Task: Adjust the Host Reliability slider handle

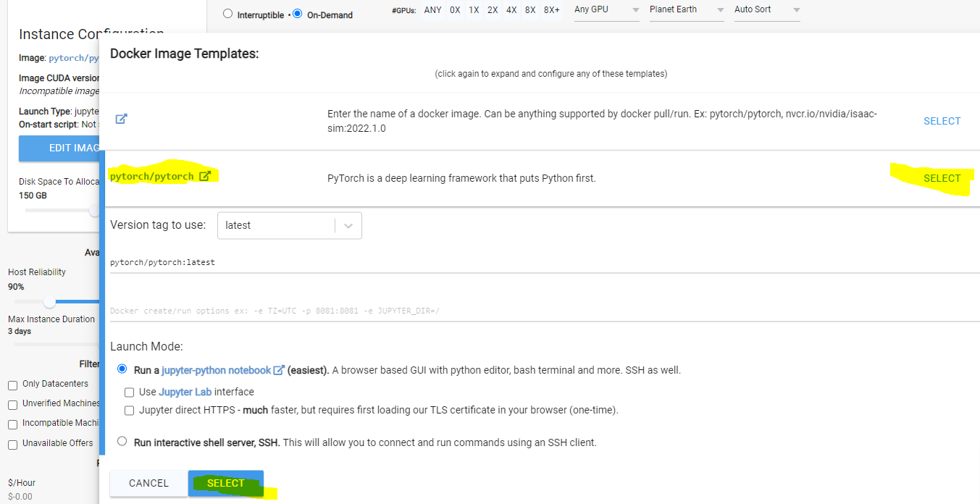Action: [49, 301]
